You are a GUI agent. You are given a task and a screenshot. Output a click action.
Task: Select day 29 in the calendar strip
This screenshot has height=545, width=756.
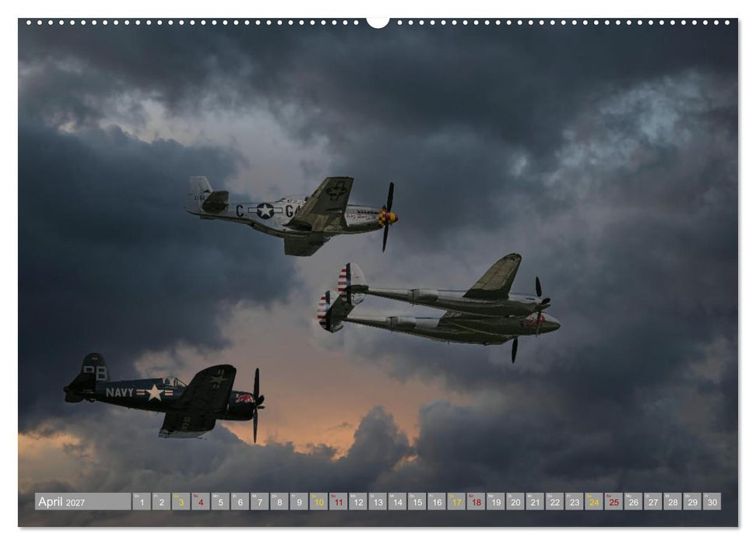(x=693, y=501)
